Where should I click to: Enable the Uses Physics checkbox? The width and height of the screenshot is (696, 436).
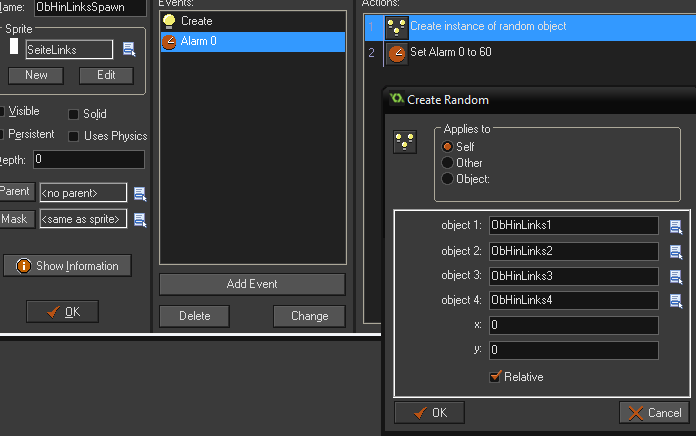coord(74,136)
